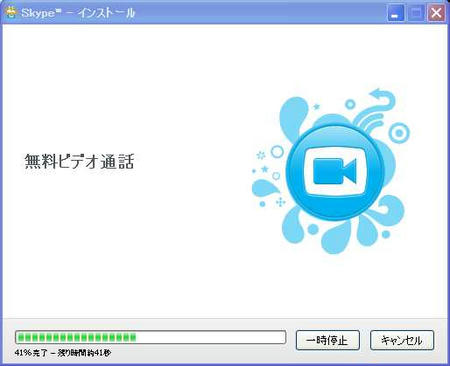Click the Skype – インストール title text

tap(78, 13)
